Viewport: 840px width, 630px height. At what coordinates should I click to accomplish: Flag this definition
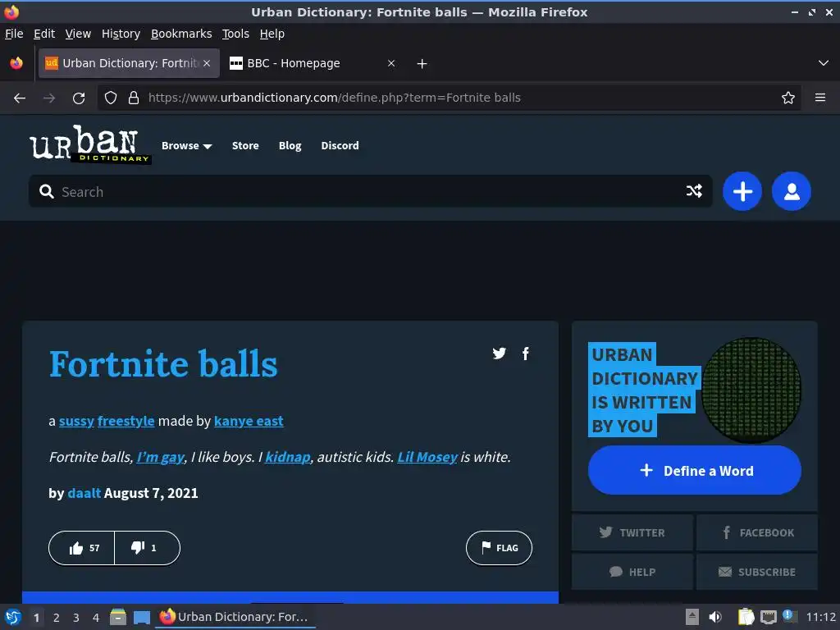499,548
